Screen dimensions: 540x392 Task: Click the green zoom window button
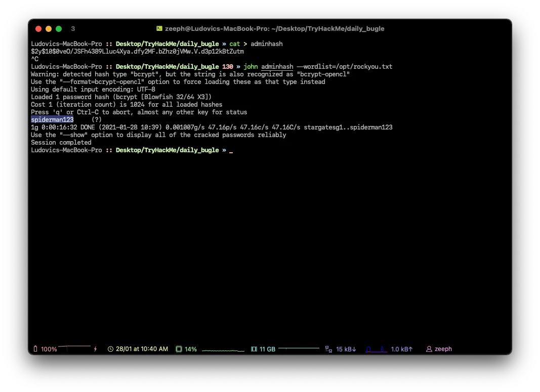click(x=59, y=29)
